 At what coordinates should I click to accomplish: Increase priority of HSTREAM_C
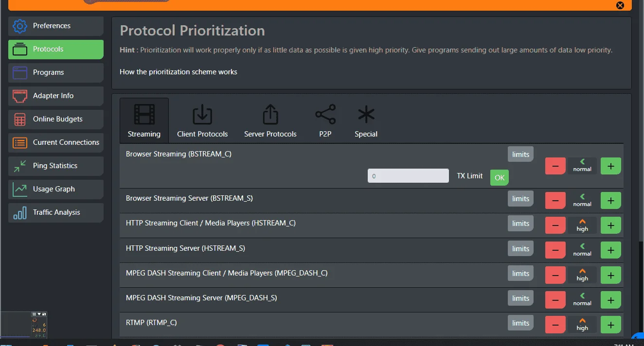point(611,225)
